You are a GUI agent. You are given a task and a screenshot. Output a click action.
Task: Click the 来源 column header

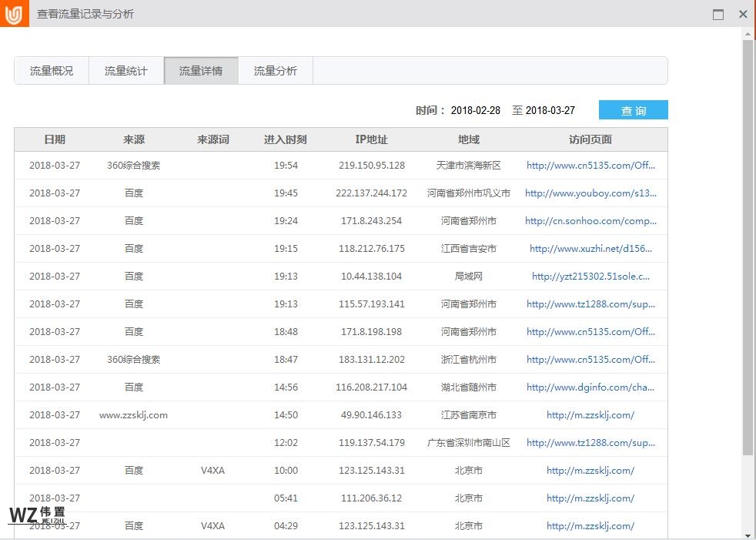click(134, 139)
